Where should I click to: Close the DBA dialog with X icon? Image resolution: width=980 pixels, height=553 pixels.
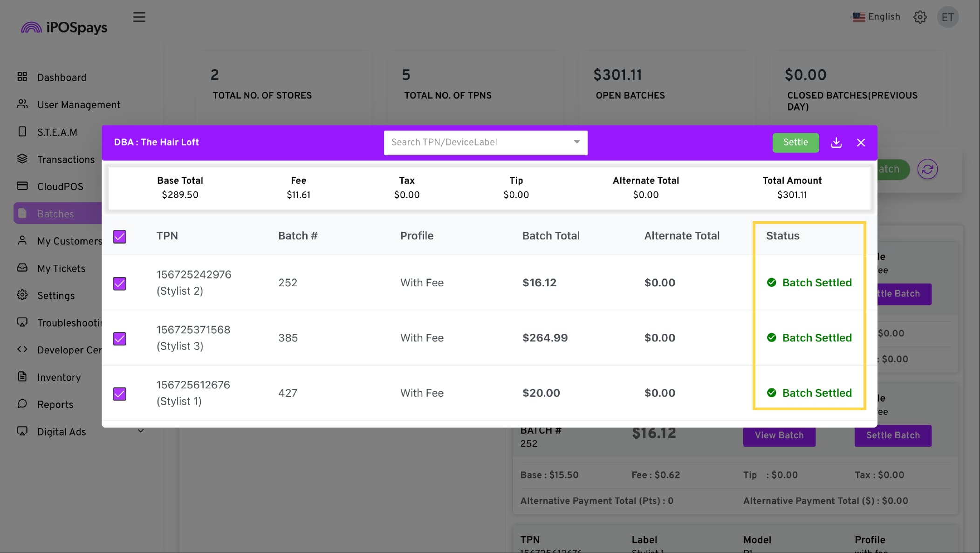pos(861,143)
